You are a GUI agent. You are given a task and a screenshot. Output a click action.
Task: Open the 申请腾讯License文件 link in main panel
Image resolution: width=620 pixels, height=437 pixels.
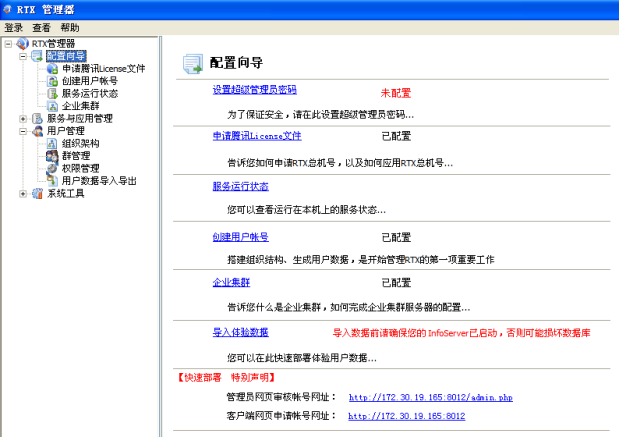(257, 136)
